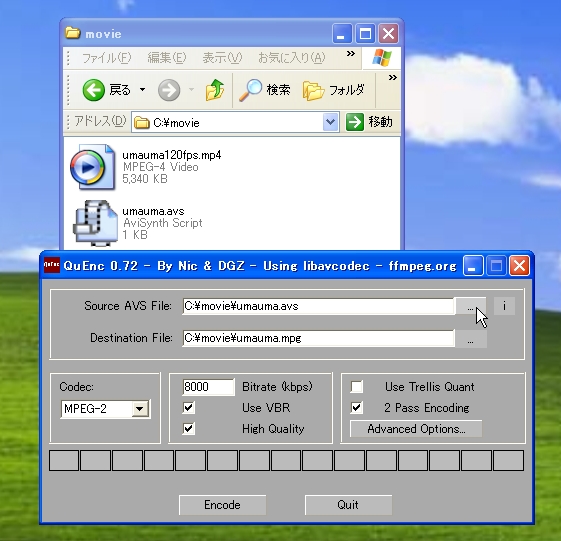This screenshot has width=561, height=541.
Task: Open the お気に入り(A) menu
Action: (x=292, y=58)
